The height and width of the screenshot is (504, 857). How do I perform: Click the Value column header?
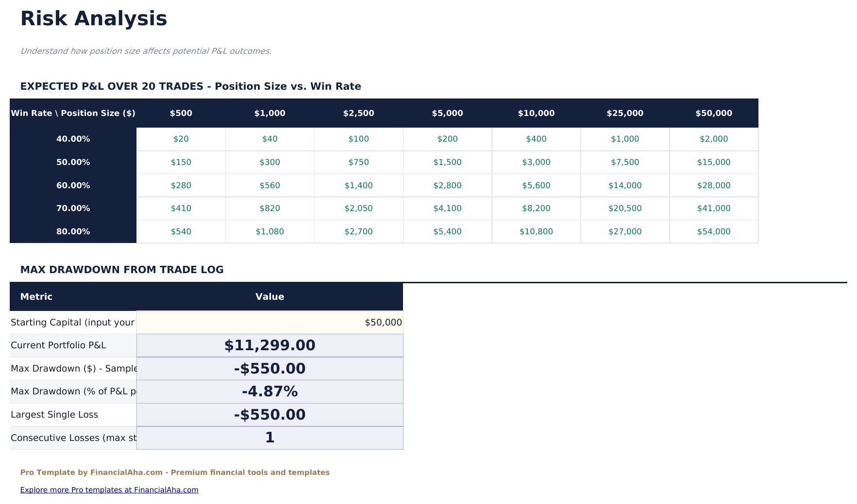[x=269, y=296]
